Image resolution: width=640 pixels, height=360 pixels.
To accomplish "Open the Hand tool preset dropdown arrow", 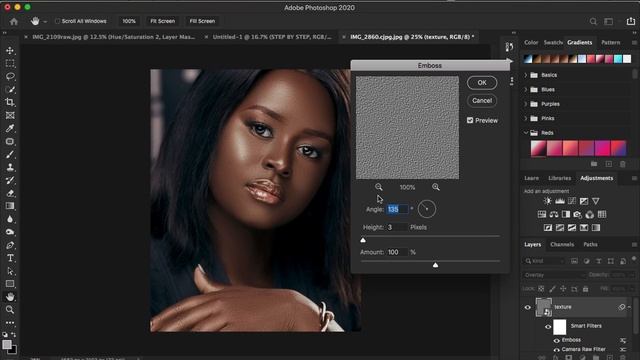I will point(45,22).
